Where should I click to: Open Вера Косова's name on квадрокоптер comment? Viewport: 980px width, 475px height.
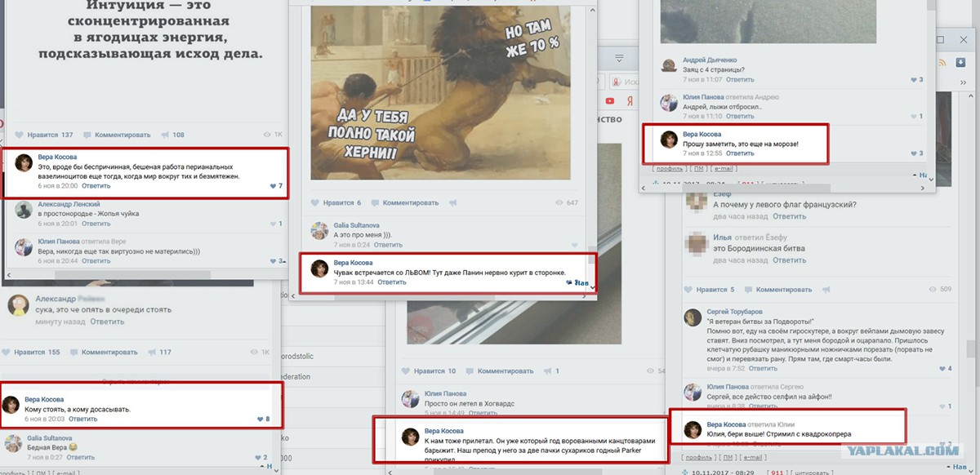(725, 424)
